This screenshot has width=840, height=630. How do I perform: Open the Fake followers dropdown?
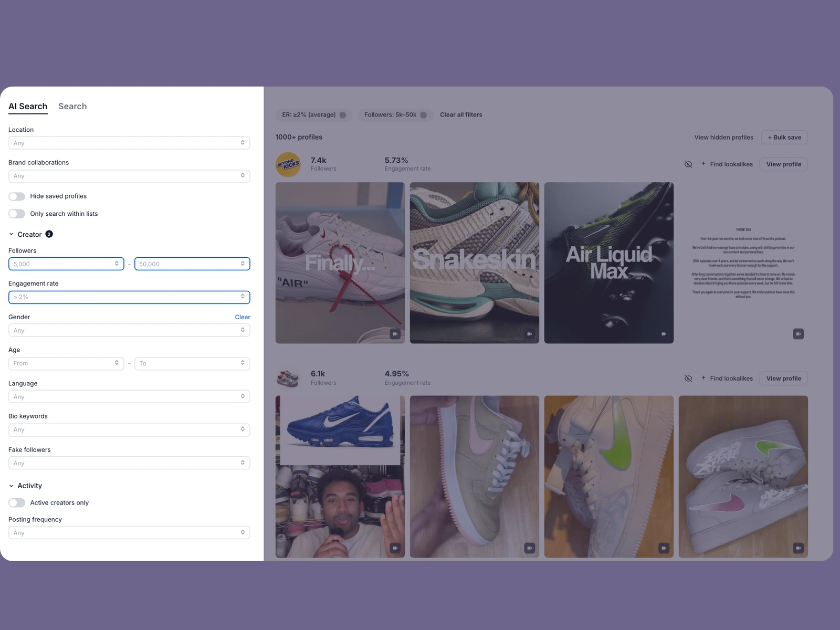(x=129, y=463)
